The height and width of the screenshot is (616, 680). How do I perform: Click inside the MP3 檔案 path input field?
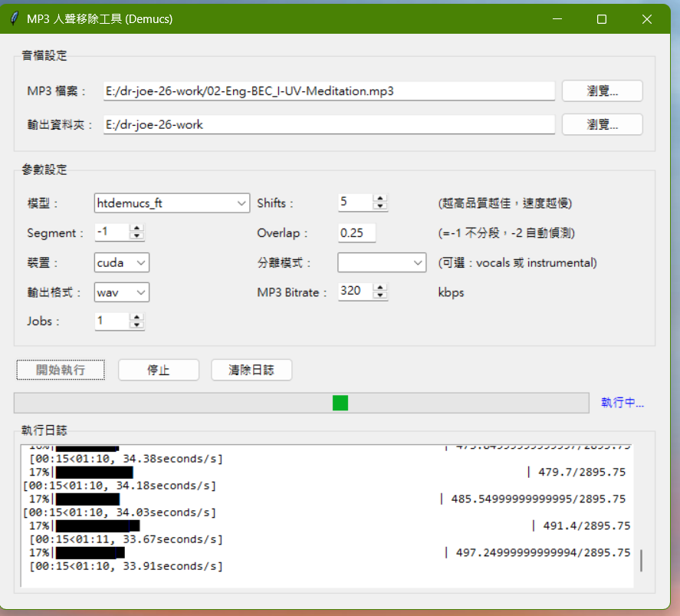point(330,91)
